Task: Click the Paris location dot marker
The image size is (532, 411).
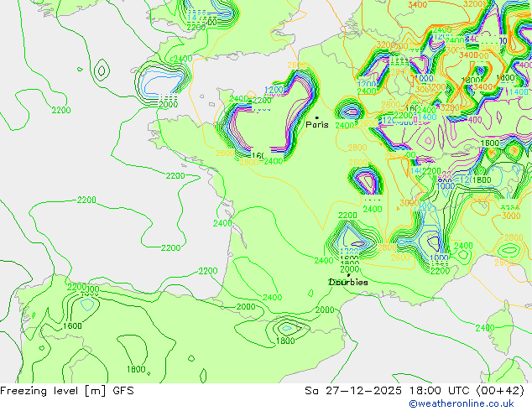Action: 317,117
